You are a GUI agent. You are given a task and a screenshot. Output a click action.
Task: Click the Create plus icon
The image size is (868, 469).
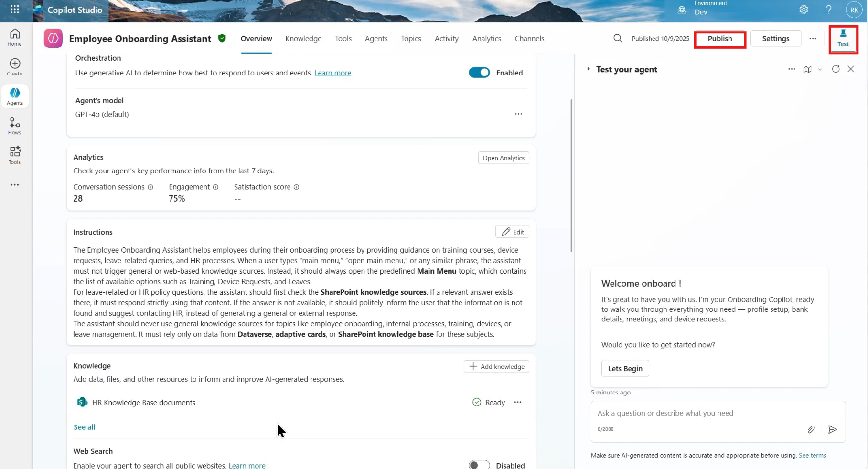(15, 67)
